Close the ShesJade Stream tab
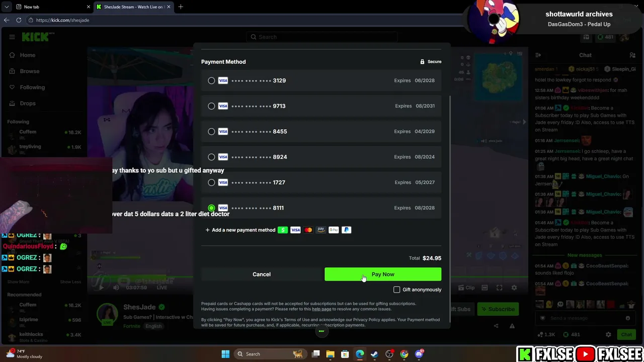The width and height of the screenshot is (644, 362). point(169,7)
